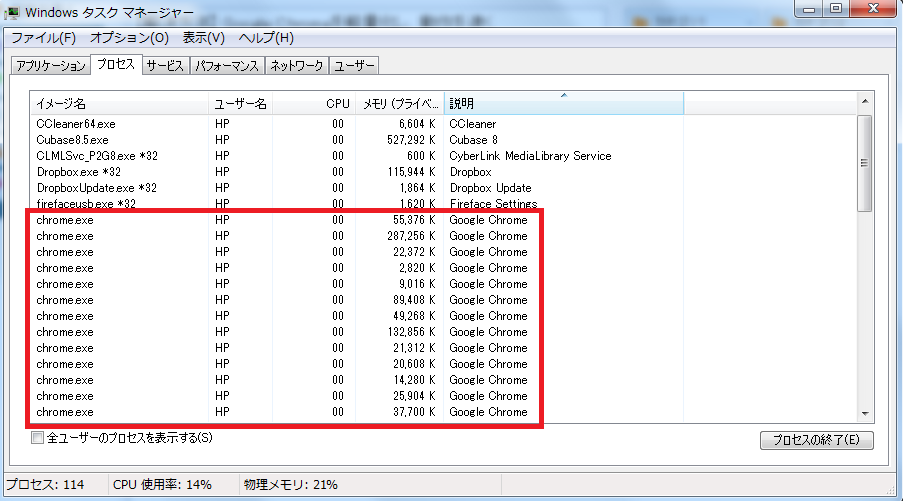Switch to the ユーザー tab
903x501 pixels.
pos(354,66)
